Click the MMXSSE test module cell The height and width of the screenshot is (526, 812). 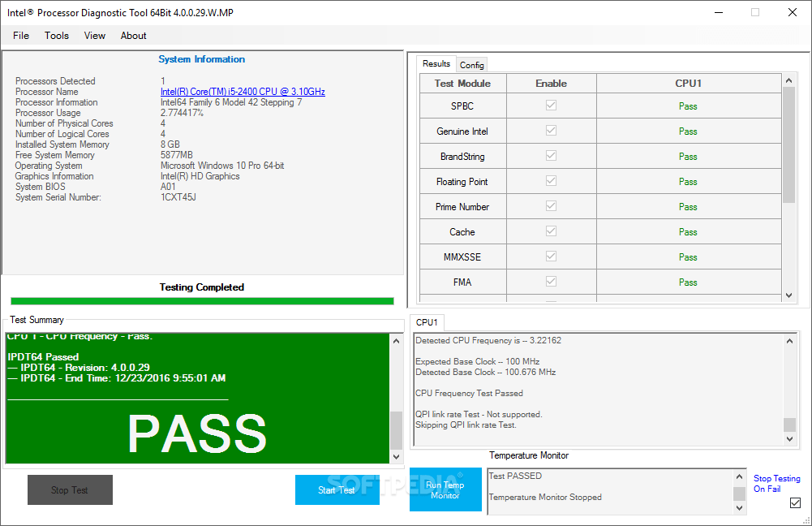point(462,257)
